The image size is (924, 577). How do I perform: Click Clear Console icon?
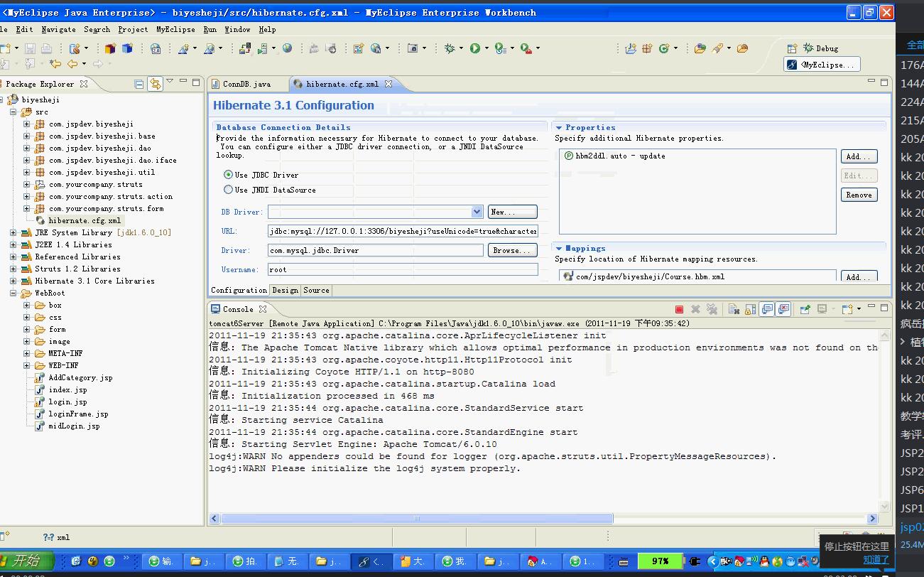734,309
